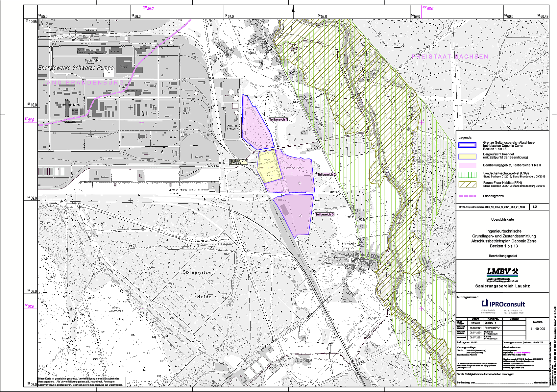The image size is (557, 392).
Task: Click the yellow Bergaufsicht beendet legend swatch
Action: click(467, 156)
